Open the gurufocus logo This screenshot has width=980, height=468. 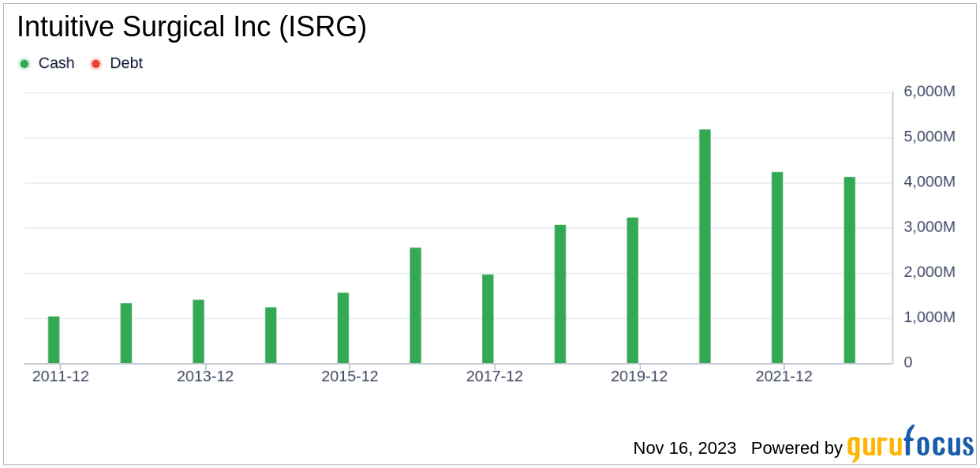tap(911, 444)
